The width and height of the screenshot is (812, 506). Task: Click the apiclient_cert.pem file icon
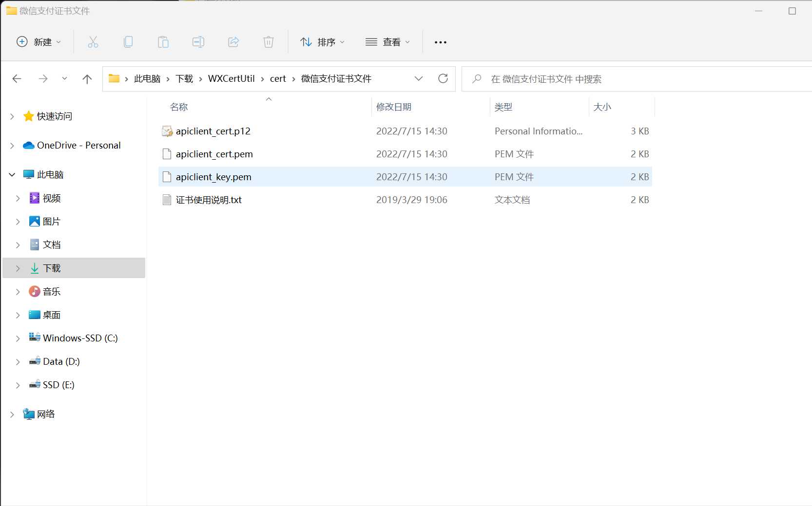click(167, 154)
